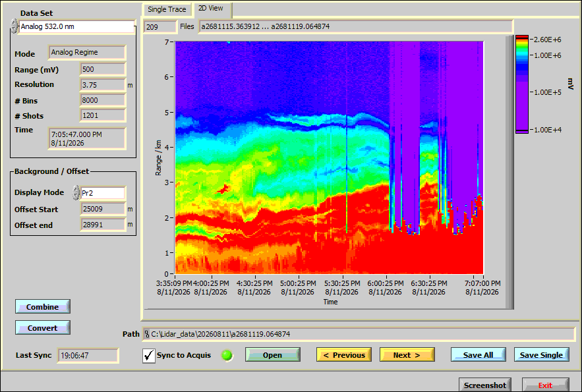Click the Offset end value 28991
Viewport: 582px width, 392px height.
click(x=103, y=225)
